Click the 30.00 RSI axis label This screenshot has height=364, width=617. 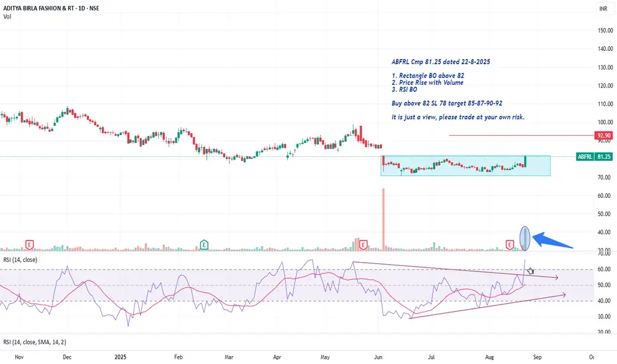[x=604, y=316]
